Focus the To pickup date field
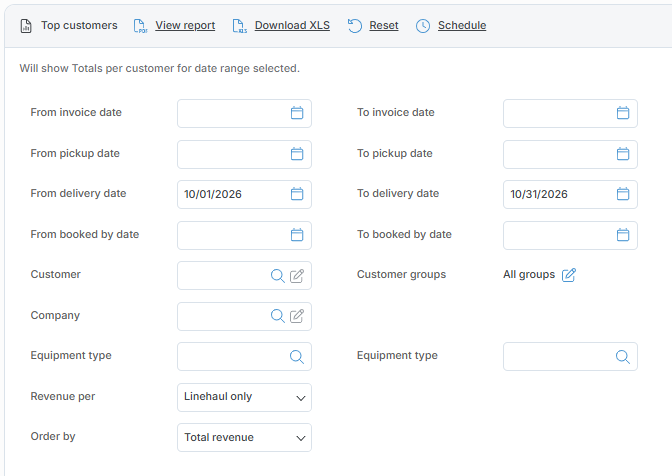This screenshot has width=672, height=476. pos(570,154)
